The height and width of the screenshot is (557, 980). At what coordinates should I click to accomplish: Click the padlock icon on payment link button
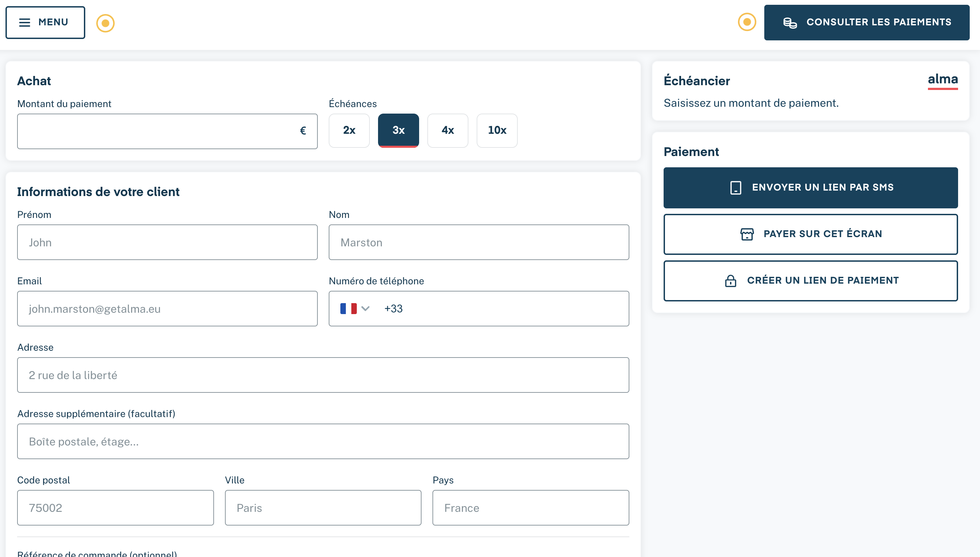pyautogui.click(x=730, y=281)
